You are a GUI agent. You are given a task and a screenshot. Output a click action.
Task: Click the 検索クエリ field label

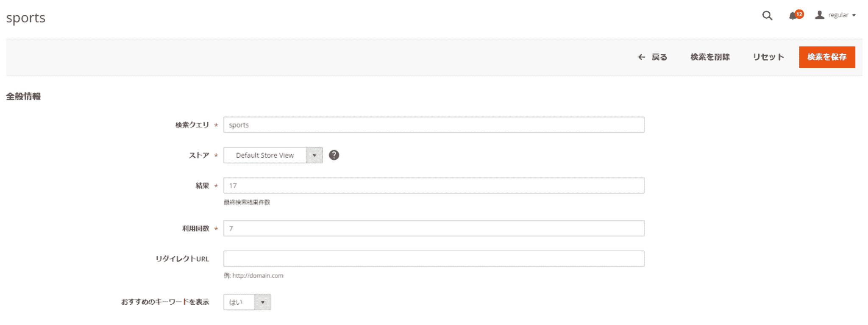click(x=192, y=125)
